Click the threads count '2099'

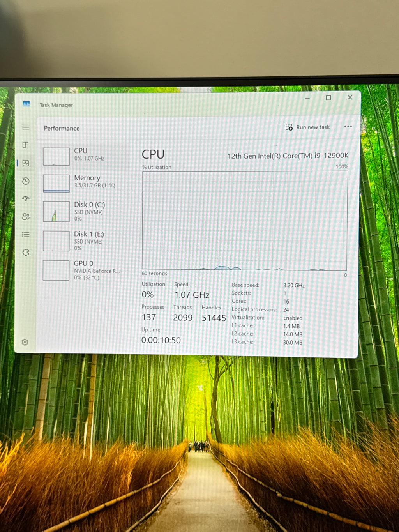pos(183,318)
